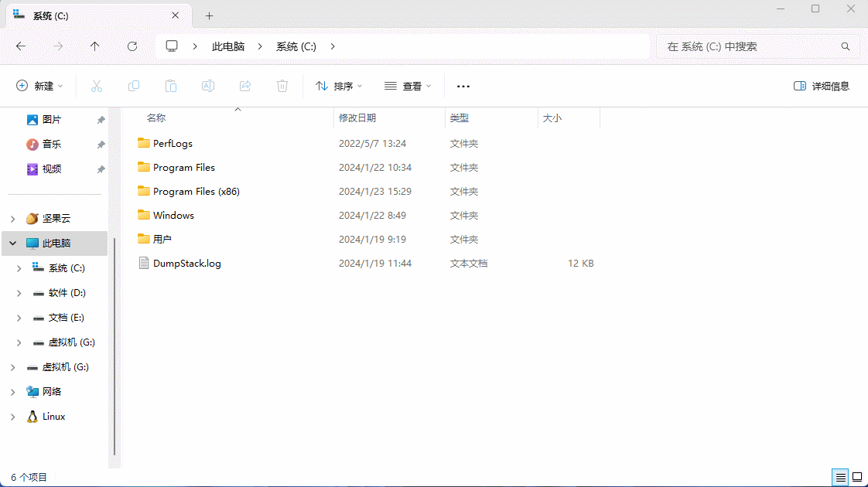Viewport: 868px width, 487px height.
Task: Open the 查看 view dropdown
Action: point(408,86)
